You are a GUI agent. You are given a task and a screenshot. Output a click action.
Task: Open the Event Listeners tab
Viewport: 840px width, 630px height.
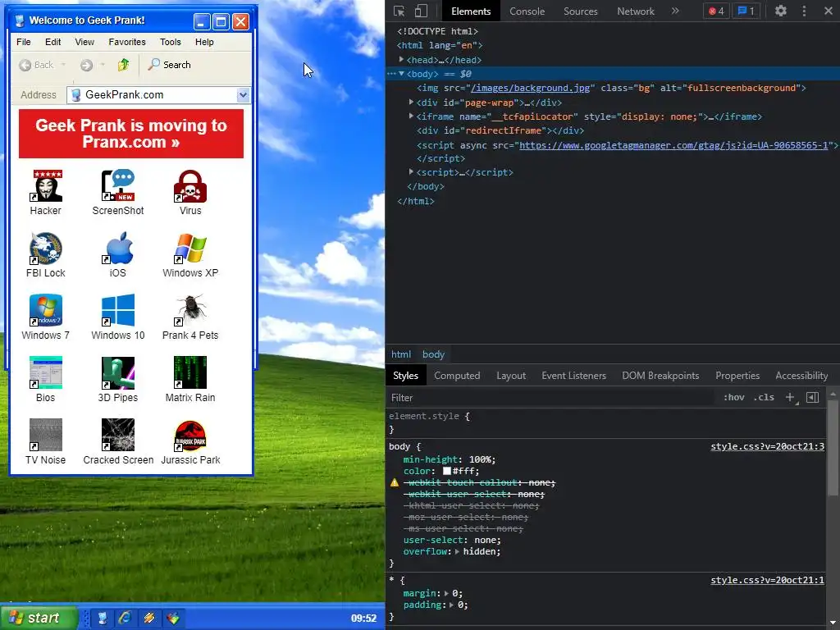tap(573, 376)
